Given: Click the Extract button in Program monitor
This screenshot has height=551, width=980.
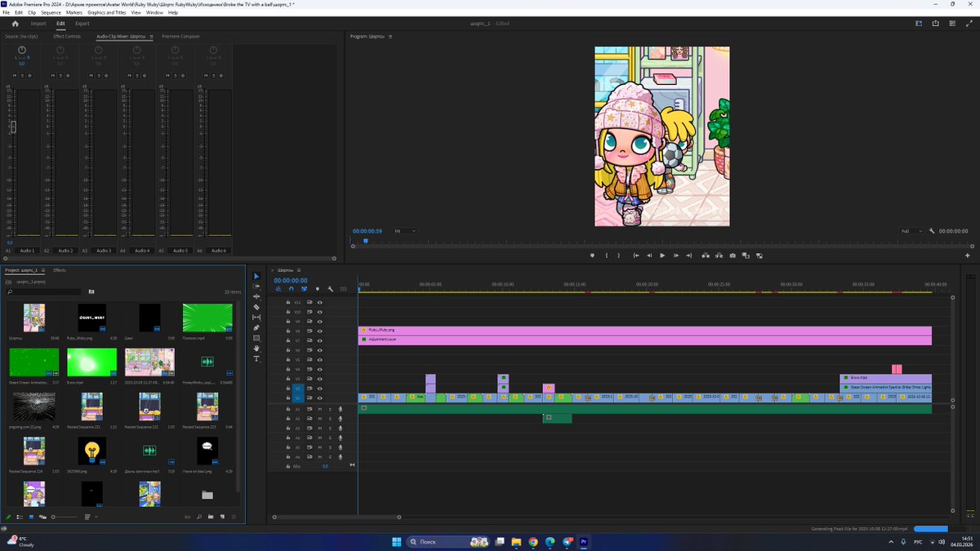Looking at the screenshot, I should point(719,256).
